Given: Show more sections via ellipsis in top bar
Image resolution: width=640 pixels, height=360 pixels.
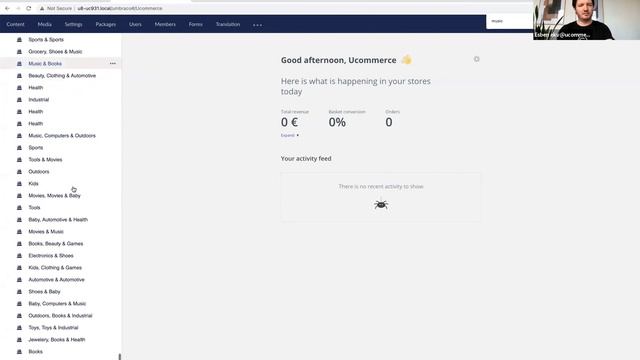Looking at the screenshot, I should point(258,25).
